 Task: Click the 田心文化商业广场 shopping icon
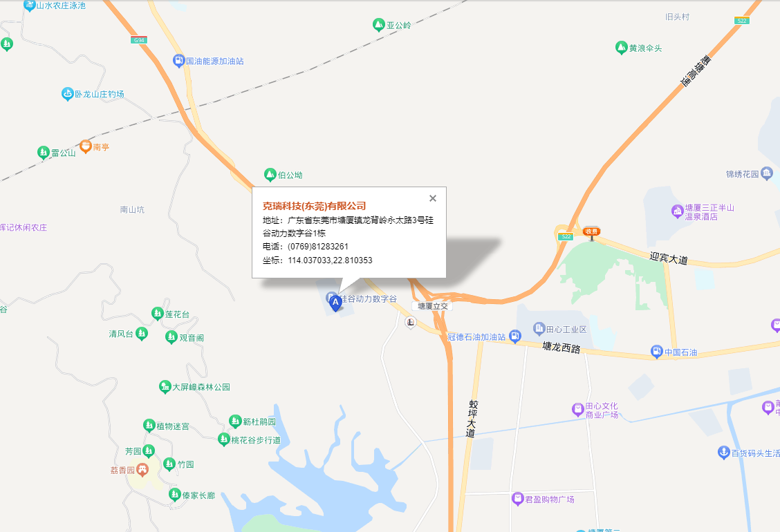pyautogui.click(x=577, y=410)
